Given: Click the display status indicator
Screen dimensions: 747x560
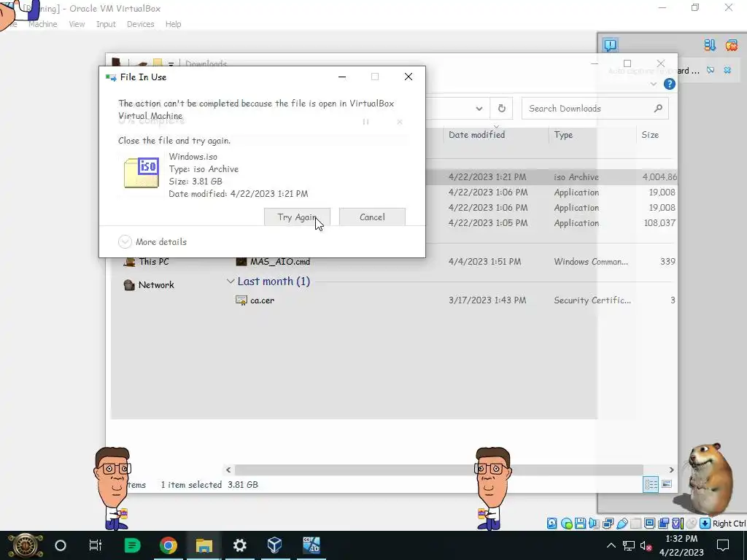Looking at the screenshot, I should coord(649,524).
